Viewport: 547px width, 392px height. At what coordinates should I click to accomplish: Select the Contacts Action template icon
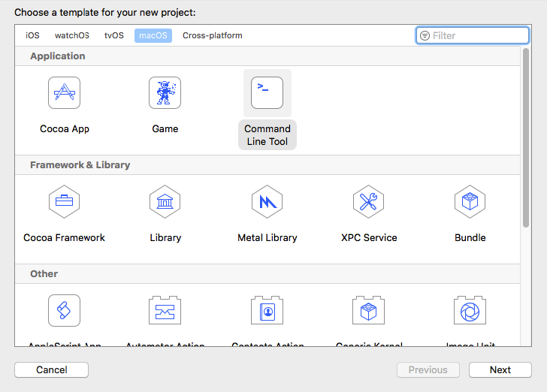(267, 310)
